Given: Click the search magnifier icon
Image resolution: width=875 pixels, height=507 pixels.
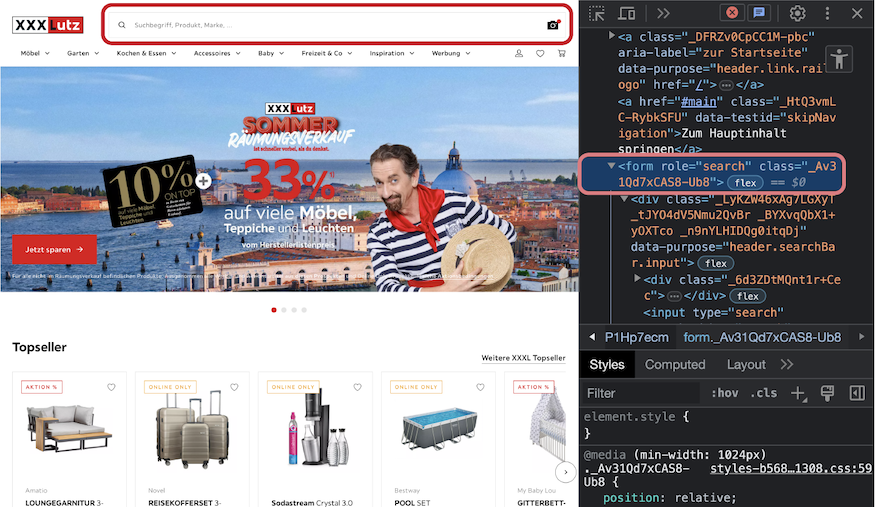Looking at the screenshot, I should [121, 25].
